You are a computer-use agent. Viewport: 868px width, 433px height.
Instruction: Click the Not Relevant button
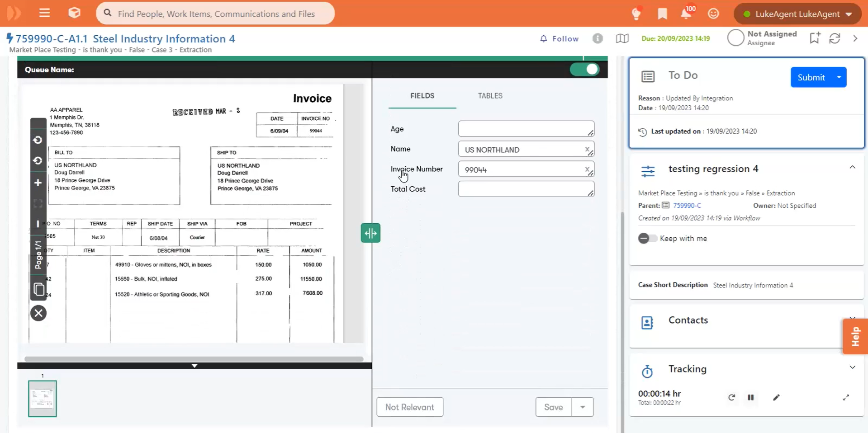(409, 407)
